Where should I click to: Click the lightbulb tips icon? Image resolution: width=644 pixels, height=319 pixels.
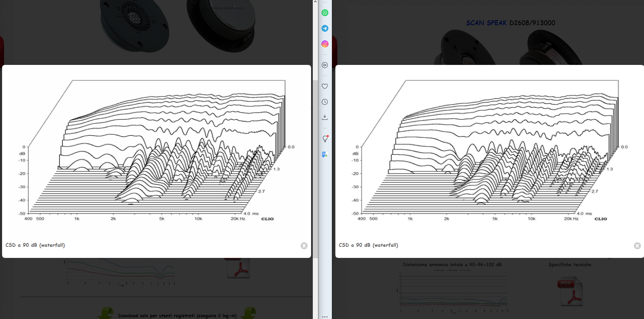[x=325, y=139]
